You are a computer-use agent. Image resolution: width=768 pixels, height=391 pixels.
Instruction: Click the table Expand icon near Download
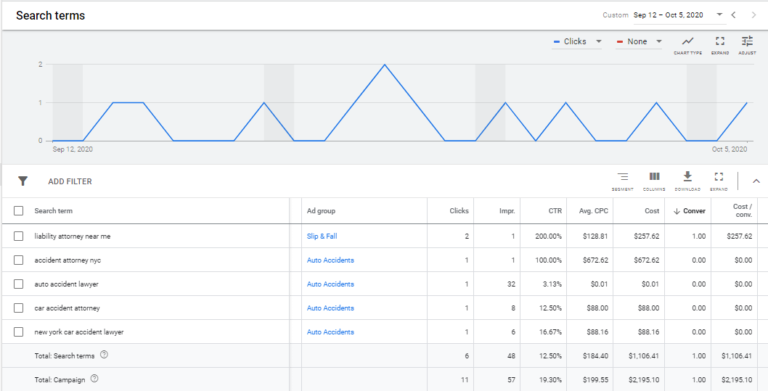[x=719, y=181]
